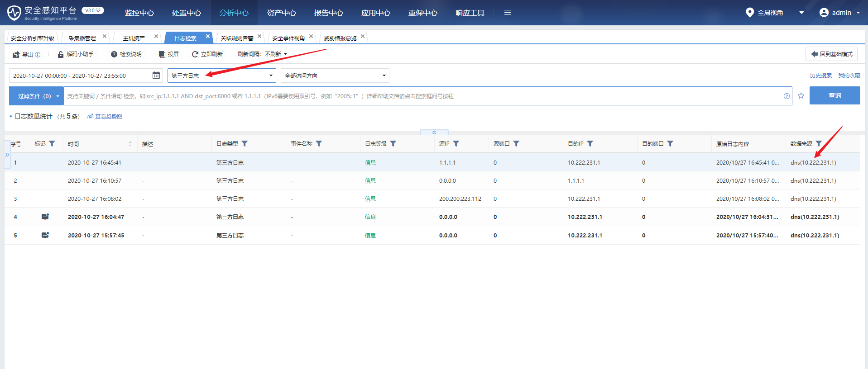Image resolution: width=868 pixels, height=369 pixels.
Task: Click the search keyword input field
Action: [x=421, y=96]
